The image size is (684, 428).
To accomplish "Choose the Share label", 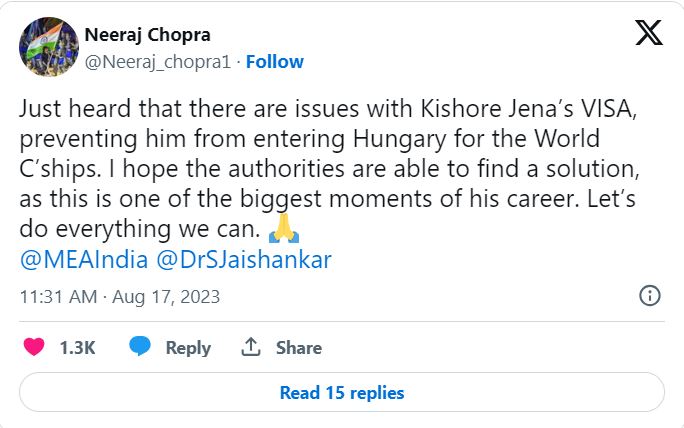I will [299, 348].
